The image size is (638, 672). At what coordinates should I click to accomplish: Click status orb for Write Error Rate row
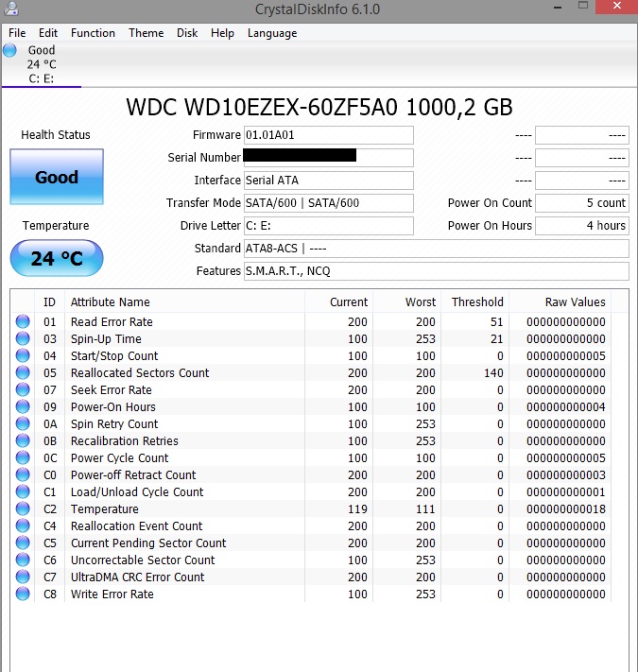coord(23,594)
